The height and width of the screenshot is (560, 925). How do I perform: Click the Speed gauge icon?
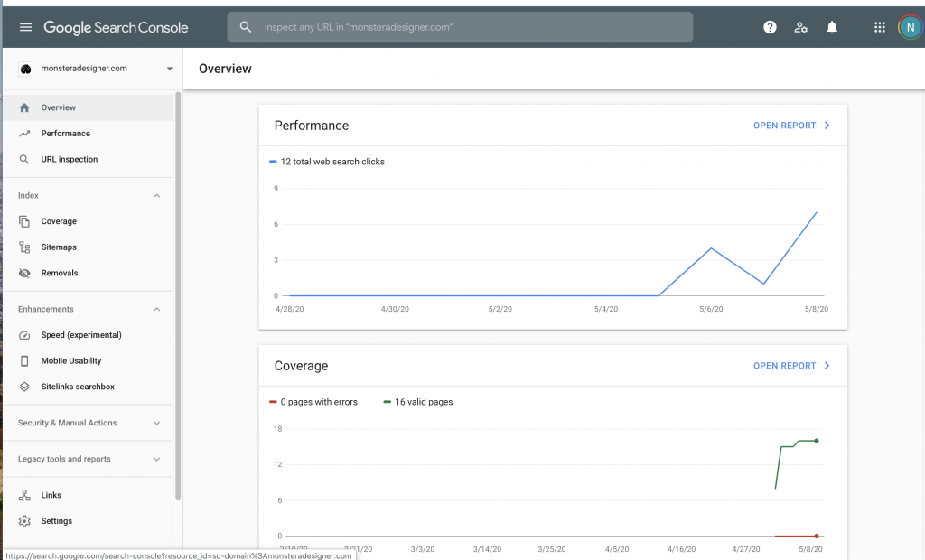[x=24, y=335]
